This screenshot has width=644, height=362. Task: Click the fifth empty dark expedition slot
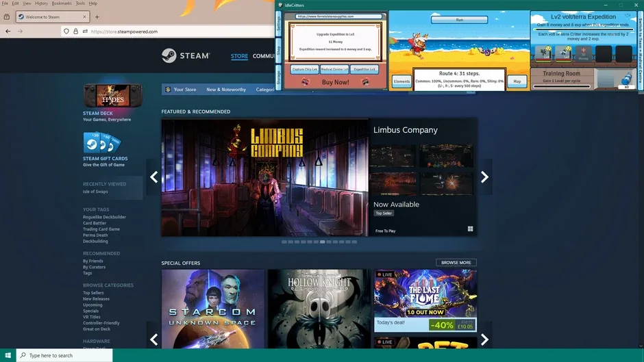624,54
